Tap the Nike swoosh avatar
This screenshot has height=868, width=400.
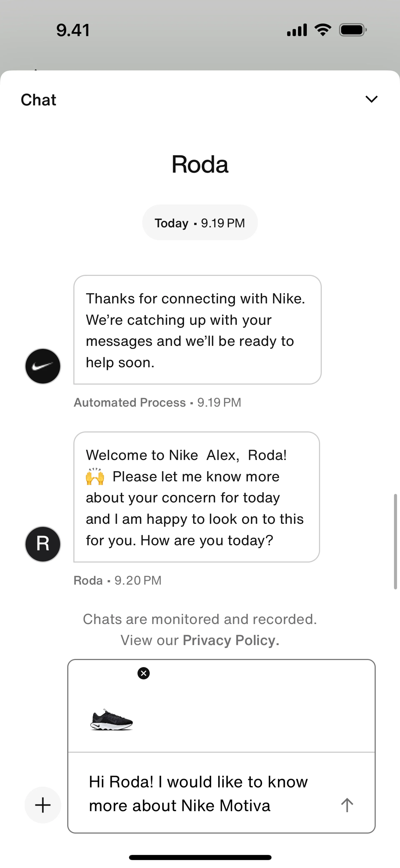tap(43, 366)
